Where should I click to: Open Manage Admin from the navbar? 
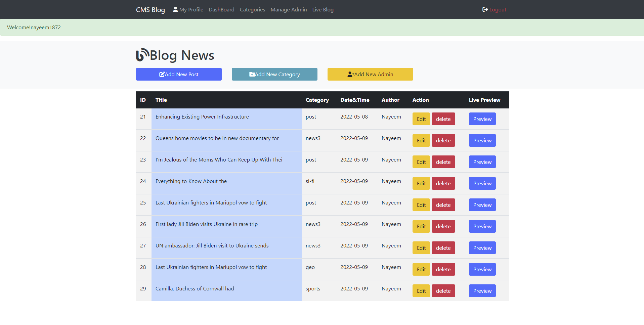[x=289, y=9]
